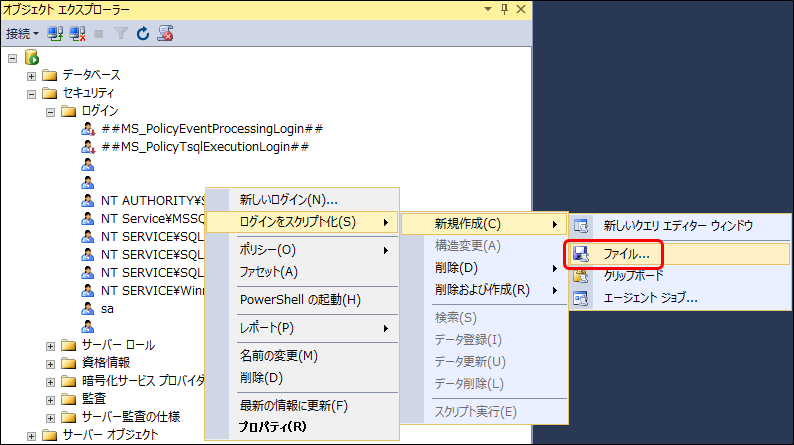This screenshot has width=794, height=445.
Task: Click the disconnect server toolbar icon
Action: click(x=77, y=33)
